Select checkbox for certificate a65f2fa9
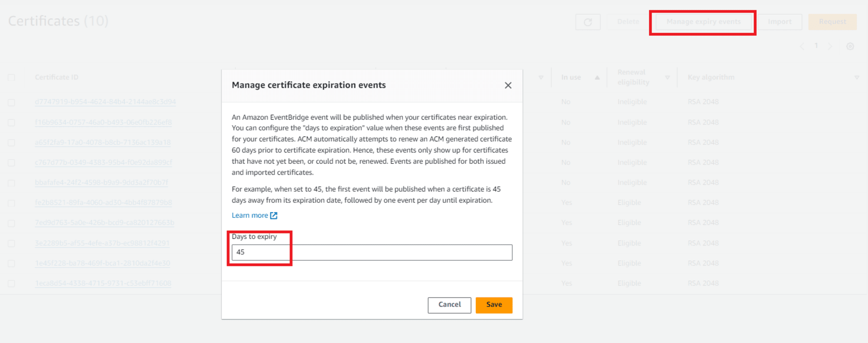 (x=11, y=143)
